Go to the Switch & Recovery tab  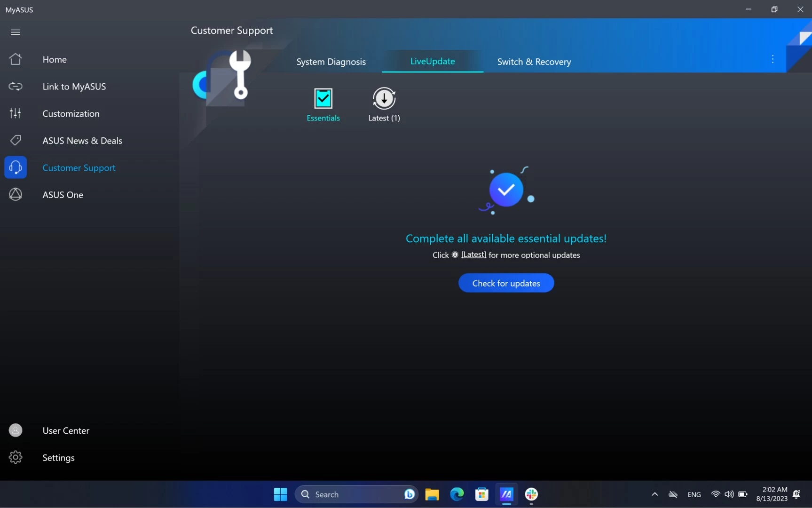click(x=534, y=62)
